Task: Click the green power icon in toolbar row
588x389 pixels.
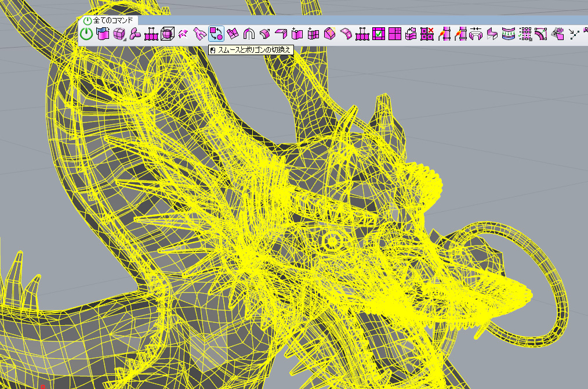Action: pos(86,34)
